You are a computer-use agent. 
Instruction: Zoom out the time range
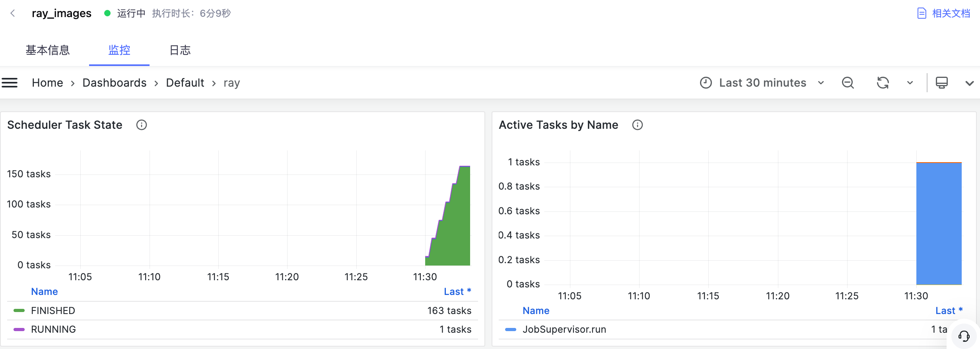(848, 83)
